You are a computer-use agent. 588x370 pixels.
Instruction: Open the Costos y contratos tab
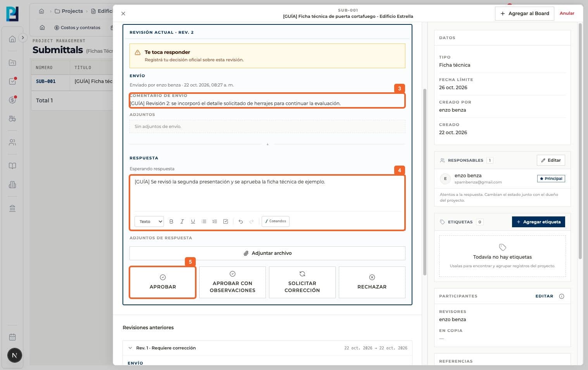(77, 28)
